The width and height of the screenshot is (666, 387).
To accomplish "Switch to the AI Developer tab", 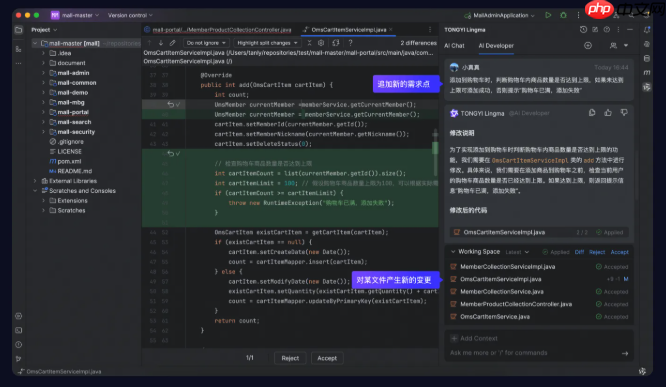I will pyautogui.click(x=496, y=45).
